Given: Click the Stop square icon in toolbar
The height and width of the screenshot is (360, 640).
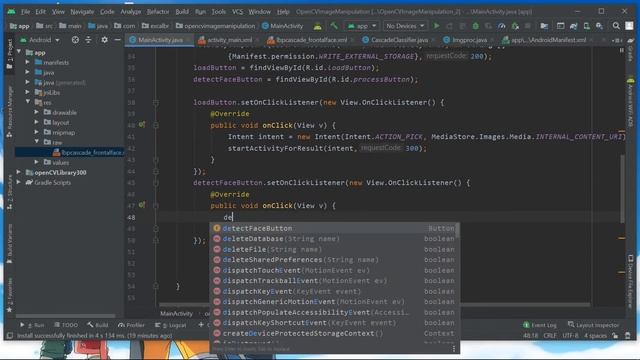Looking at the screenshot, I should point(528,26).
